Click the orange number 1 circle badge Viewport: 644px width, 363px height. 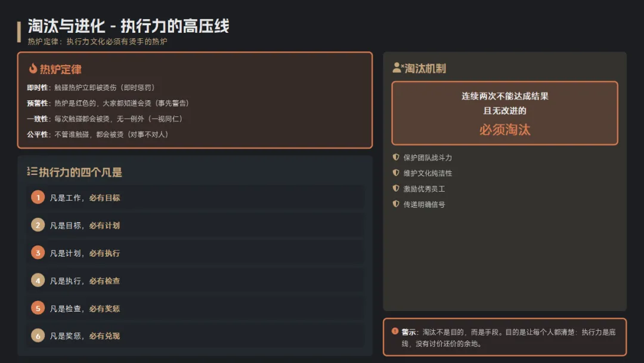pyautogui.click(x=38, y=198)
